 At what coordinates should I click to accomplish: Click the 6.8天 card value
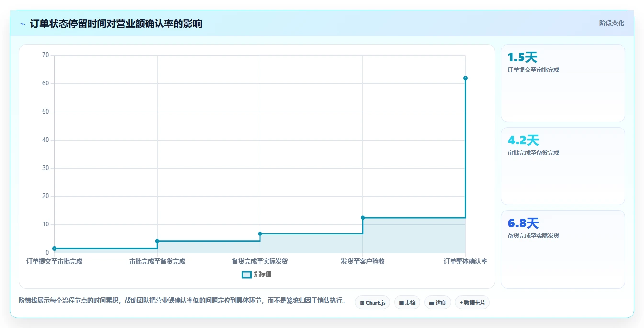(523, 223)
